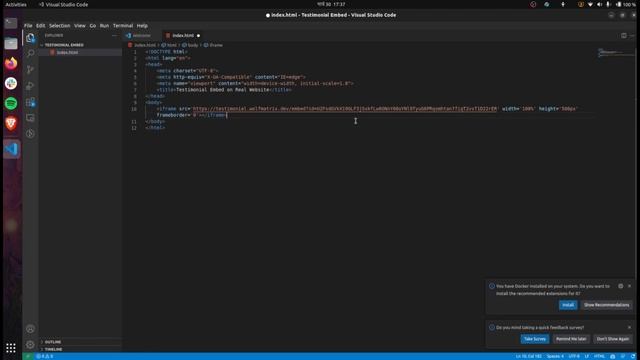Viewport: 640px width, 360px height.
Task: Open the Selection menu
Action: click(60, 26)
